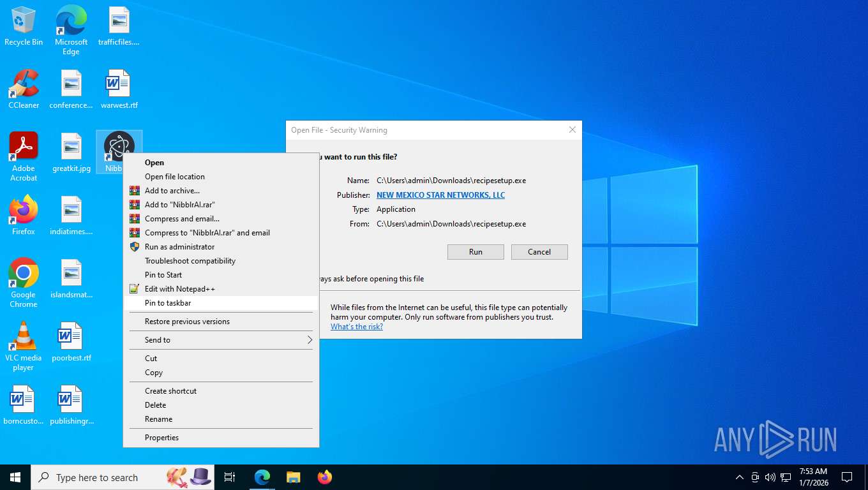868x490 pixels.
Task: Choose Rename in the context menu
Action: point(221,419)
